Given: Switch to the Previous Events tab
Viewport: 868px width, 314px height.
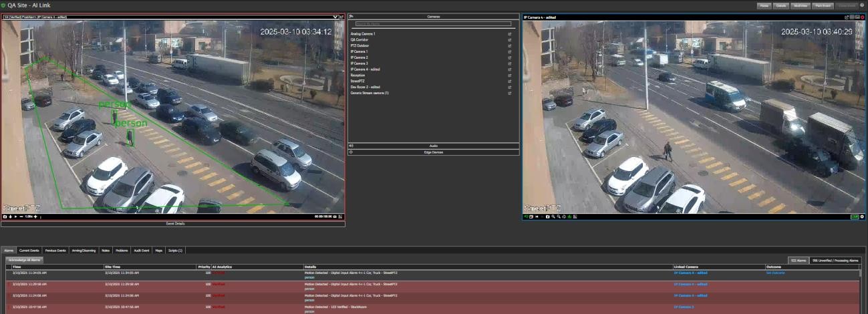Looking at the screenshot, I should [56, 251].
